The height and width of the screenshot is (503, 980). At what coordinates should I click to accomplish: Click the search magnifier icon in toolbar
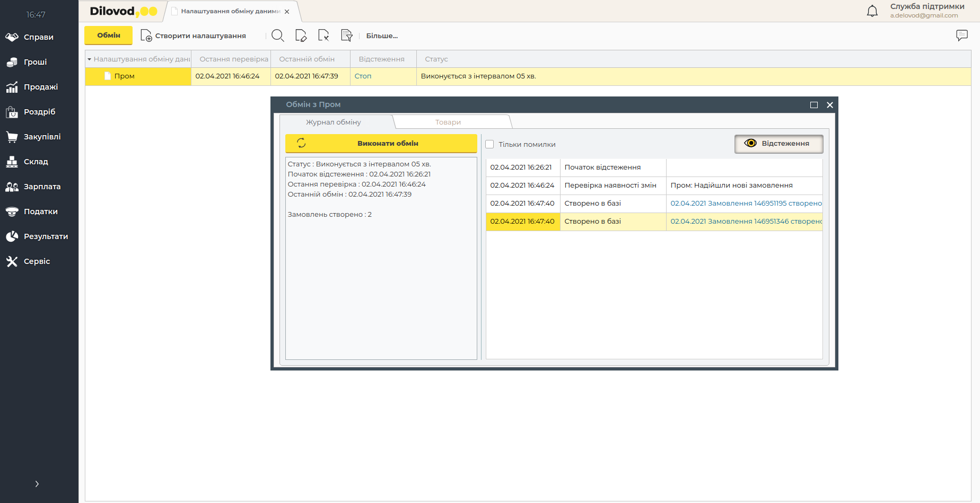277,36
